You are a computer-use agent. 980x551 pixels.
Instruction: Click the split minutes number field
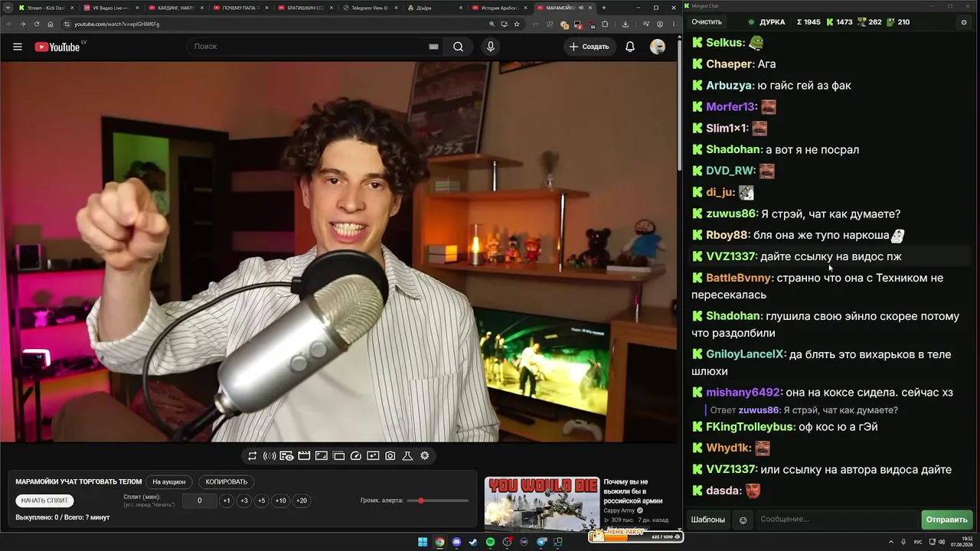coord(200,500)
